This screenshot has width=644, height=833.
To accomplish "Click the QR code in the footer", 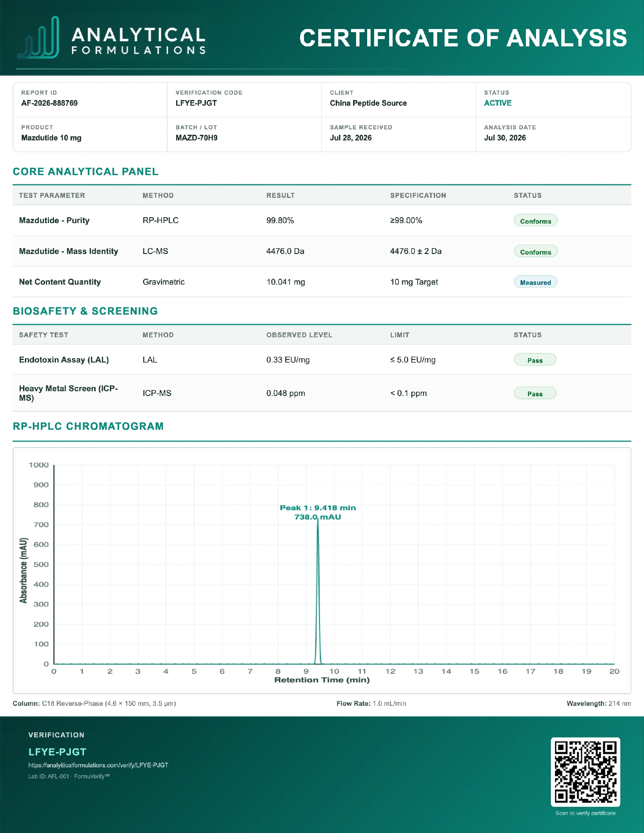I will tap(585, 771).
